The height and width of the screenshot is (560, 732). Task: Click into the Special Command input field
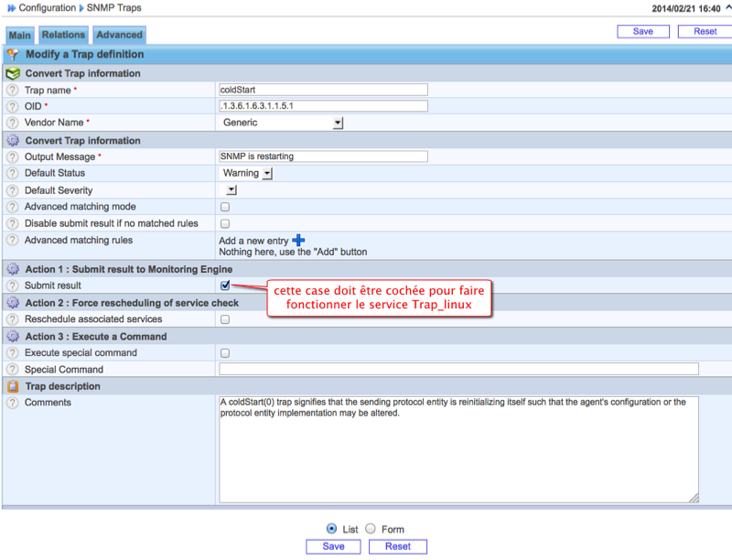457,369
